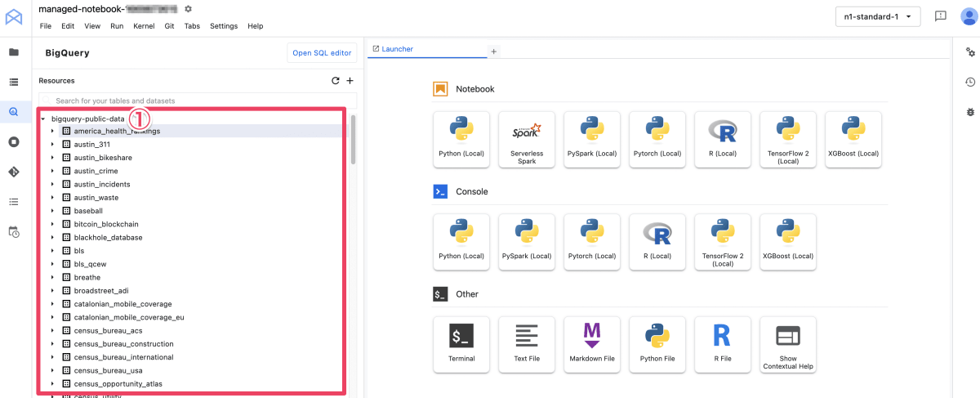Open the Tabs menu
This screenshot has width=980, height=398.
[x=192, y=26]
